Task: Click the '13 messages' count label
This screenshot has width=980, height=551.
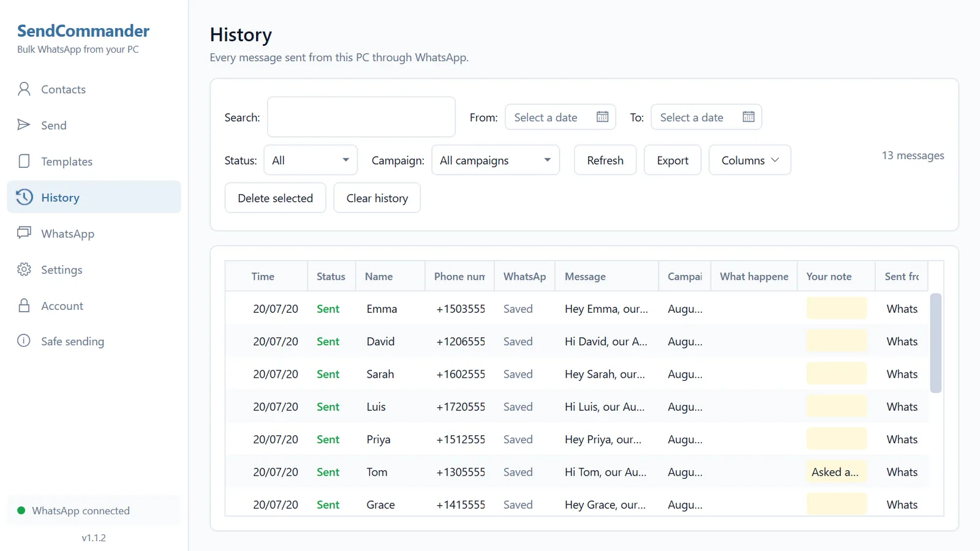Action: point(913,156)
